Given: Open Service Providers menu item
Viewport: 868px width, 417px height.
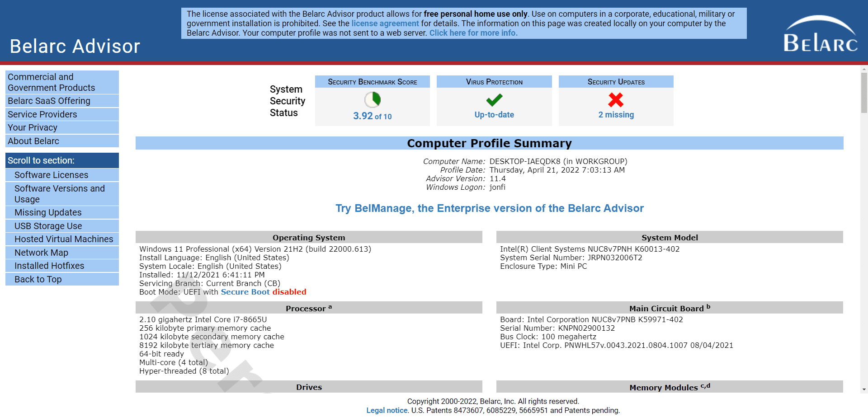Looking at the screenshot, I should tap(62, 114).
